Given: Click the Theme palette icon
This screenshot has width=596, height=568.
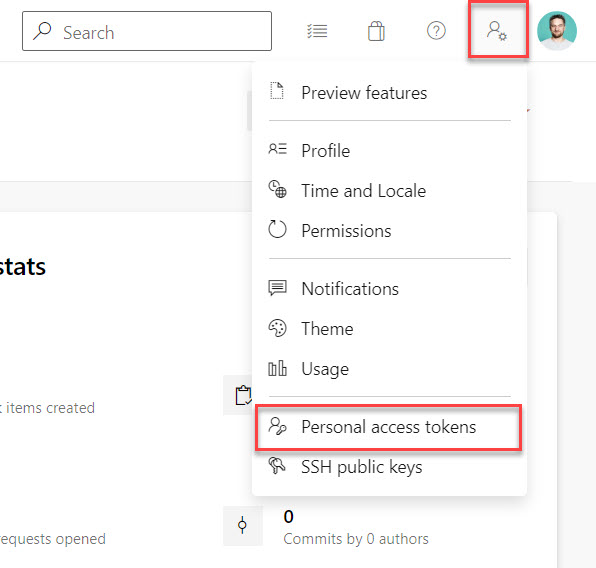Looking at the screenshot, I should [x=278, y=328].
